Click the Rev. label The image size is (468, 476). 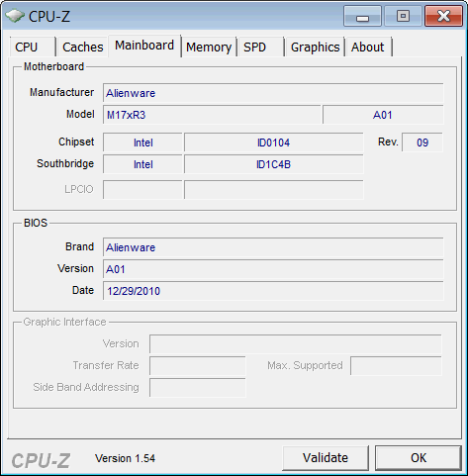click(x=388, y=142)
